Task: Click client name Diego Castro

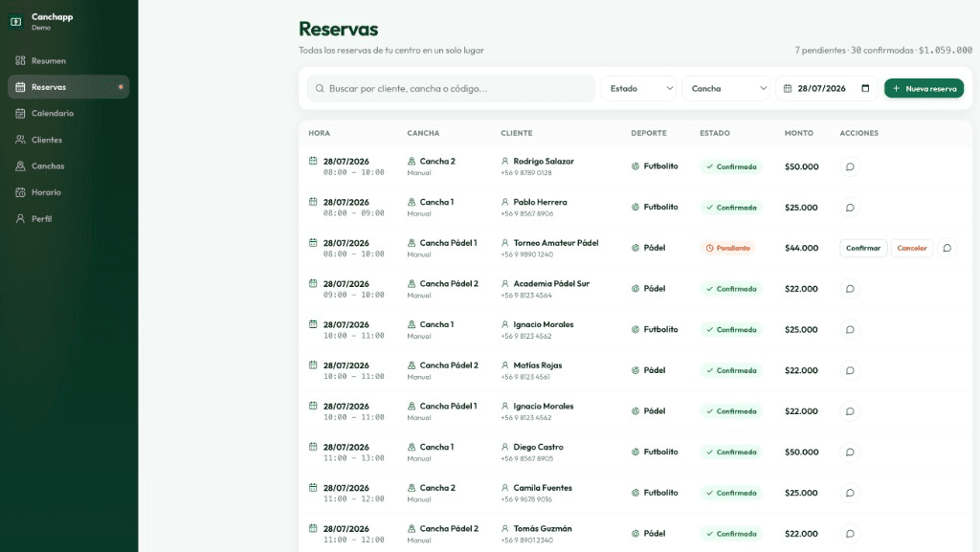Action: tap(538, 447)
